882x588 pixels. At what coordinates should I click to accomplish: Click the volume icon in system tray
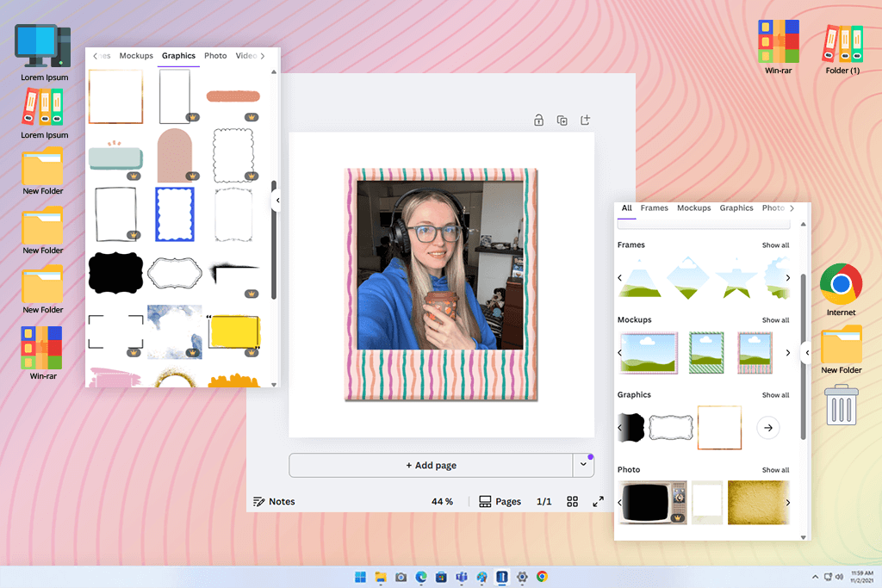839,577
